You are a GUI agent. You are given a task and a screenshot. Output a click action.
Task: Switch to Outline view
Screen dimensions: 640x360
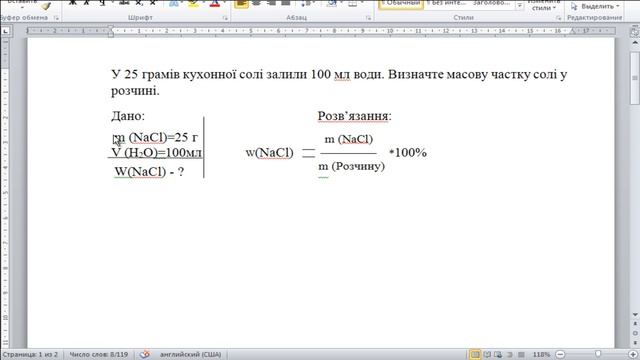pyautogui.click(x=509, y=354)
